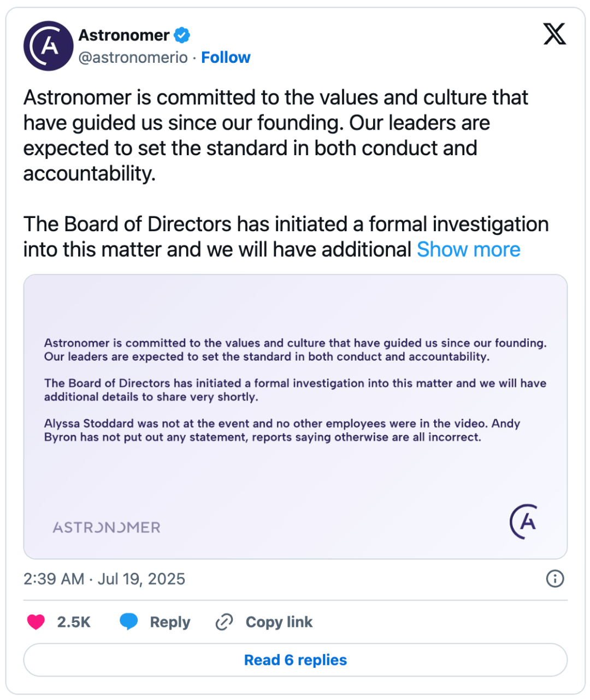
Task: Follow the astronomerio account
Action: [x=226, y=57]
